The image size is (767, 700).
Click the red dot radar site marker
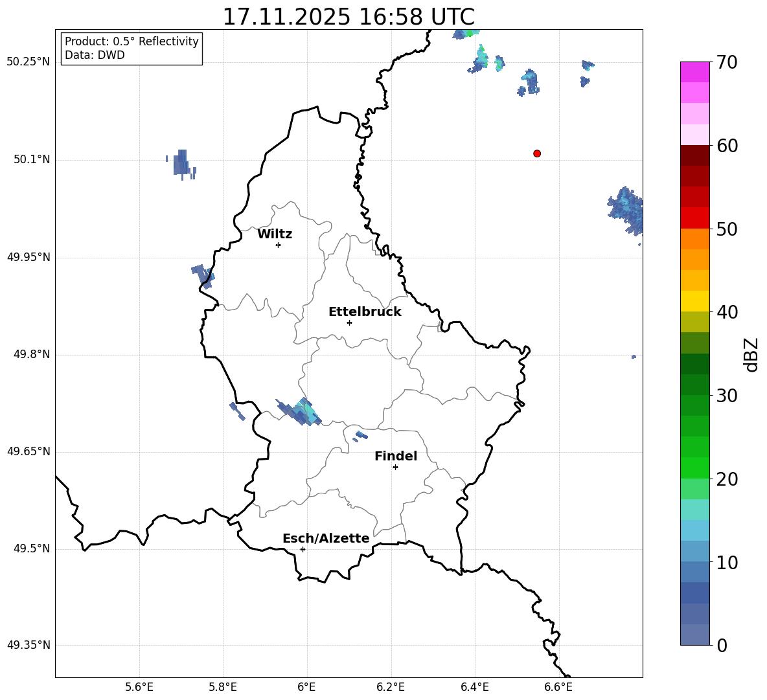coord(537,153)
